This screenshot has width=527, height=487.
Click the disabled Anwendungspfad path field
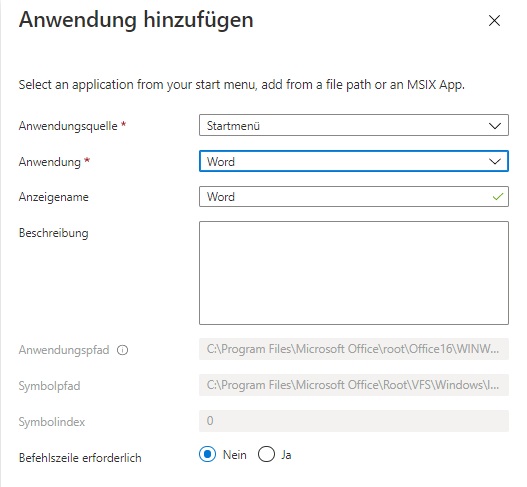tap(354, 349)
